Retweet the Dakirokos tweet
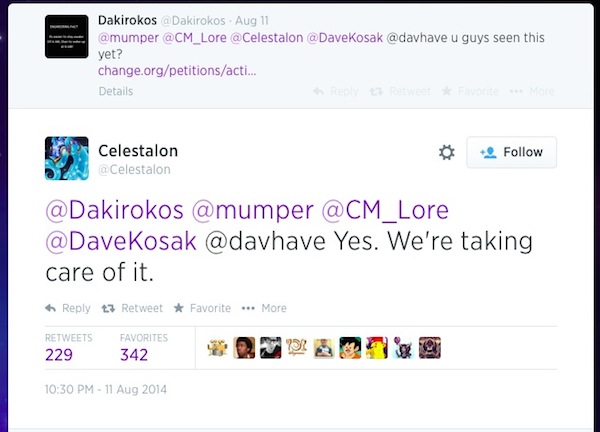600x432 pixels. tap(400, 92)
